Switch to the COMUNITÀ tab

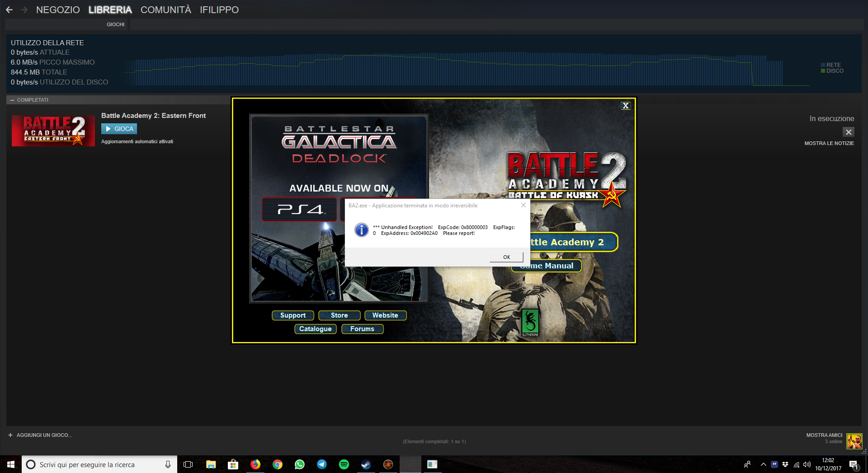pyautogui.click(x=165, y=9)
